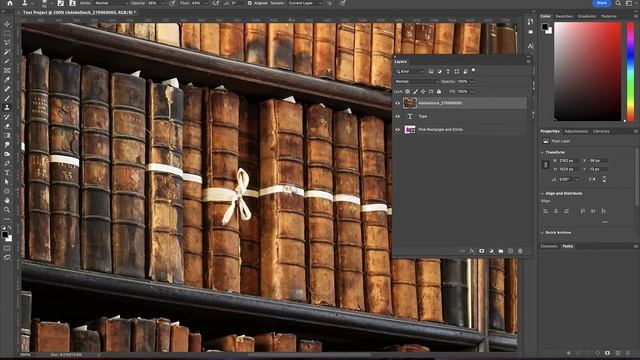Click the Test Project document tab
The height and width of the screenshot is (360, 640).
tap(79, 13)
